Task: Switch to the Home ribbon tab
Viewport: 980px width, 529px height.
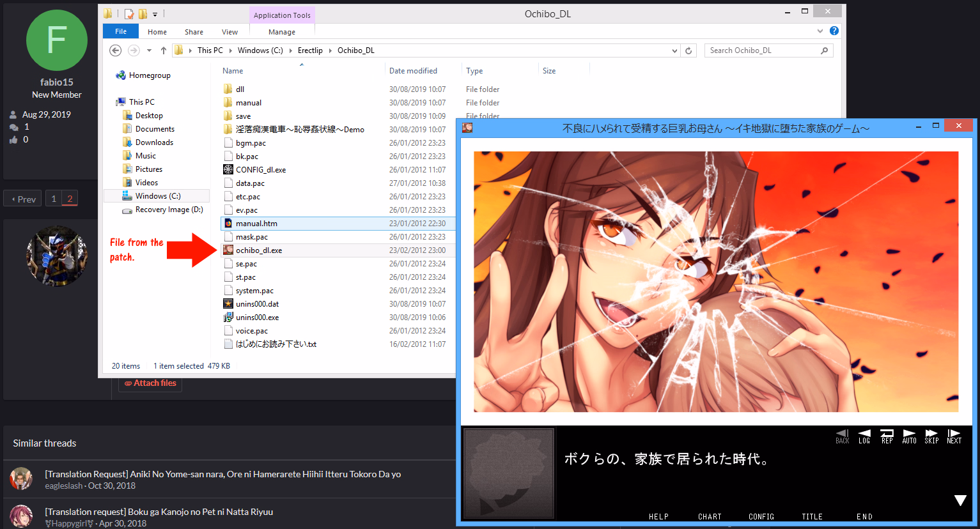Action: tap(157, 32)
